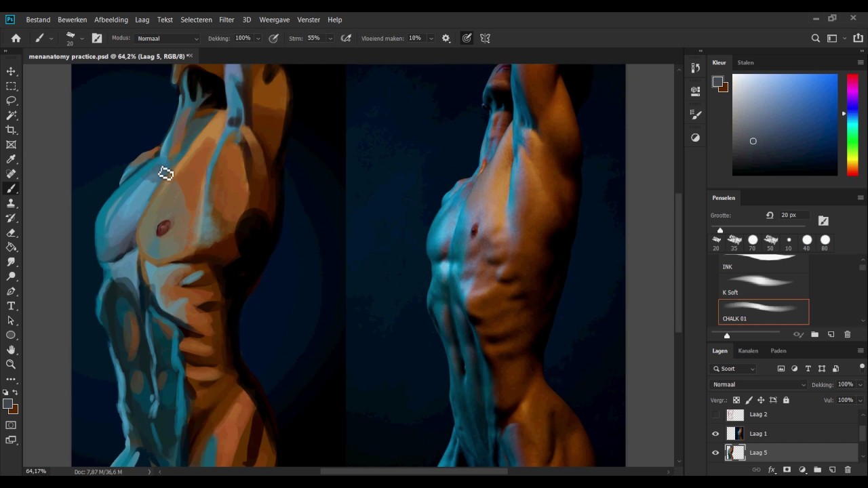Select the Path Selection tool

[11, 321]
